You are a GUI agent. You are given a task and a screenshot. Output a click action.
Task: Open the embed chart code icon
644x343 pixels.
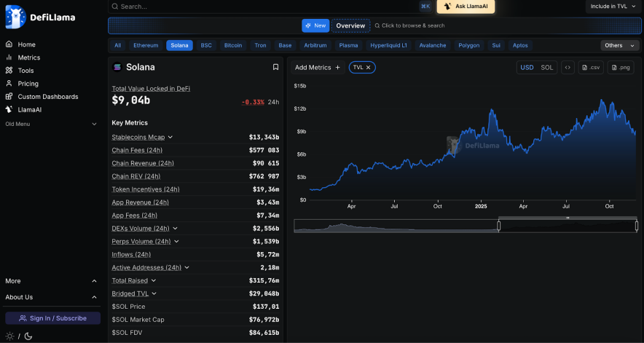[568, 67]
